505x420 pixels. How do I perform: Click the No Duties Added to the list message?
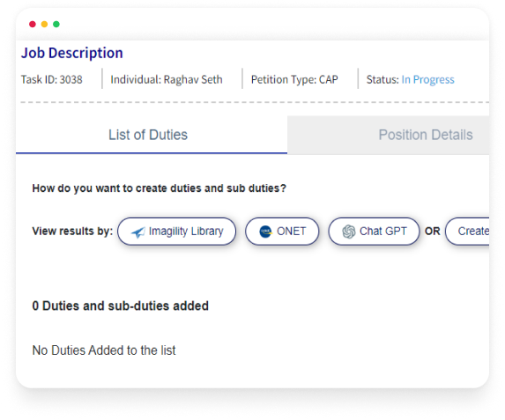tap(104, 350)
